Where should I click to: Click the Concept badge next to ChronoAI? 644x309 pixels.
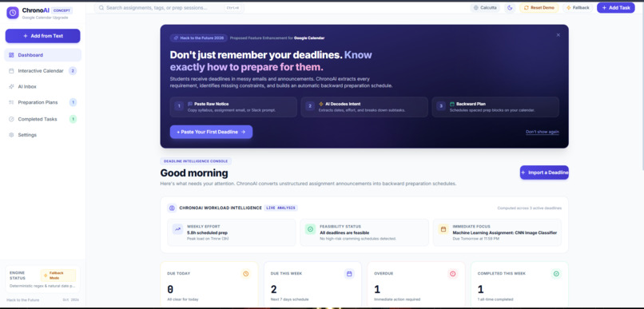(x=62, y=10)
